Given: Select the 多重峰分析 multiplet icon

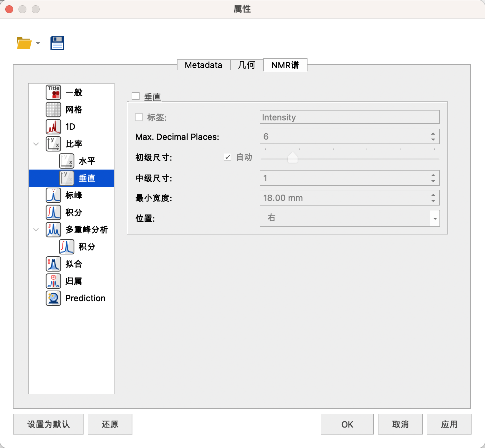Looking at the screenshot, I should [53, 230].
